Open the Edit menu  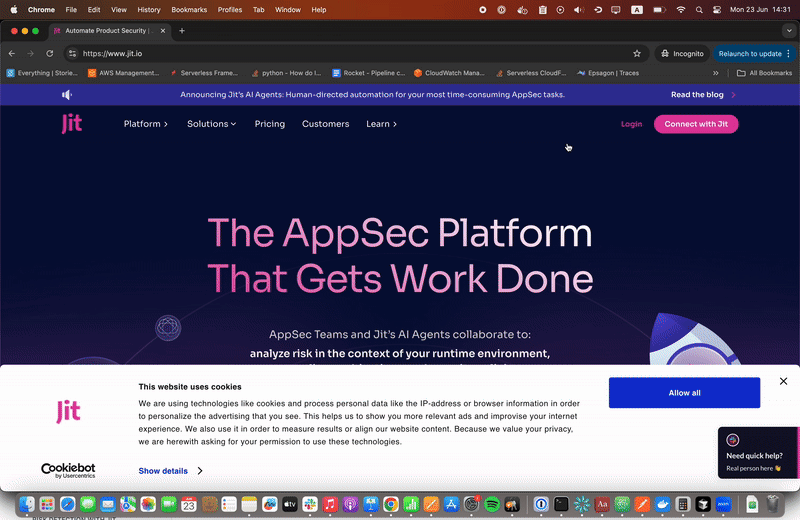[94, 10]
